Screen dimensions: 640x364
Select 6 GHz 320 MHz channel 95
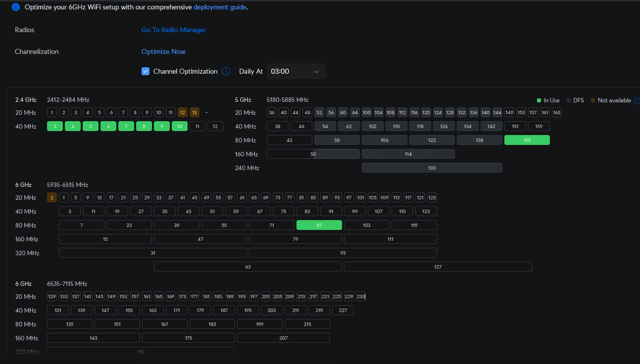pos(343,253)
